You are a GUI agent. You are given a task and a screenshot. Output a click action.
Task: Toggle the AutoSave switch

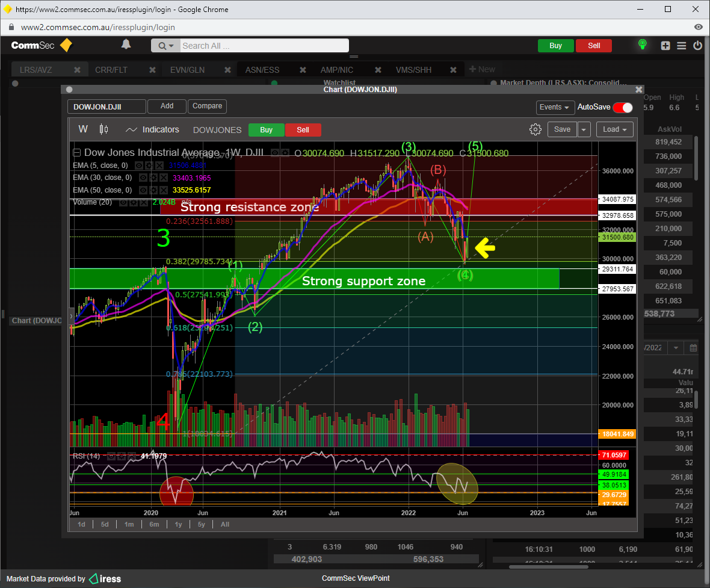click(623, 107)
